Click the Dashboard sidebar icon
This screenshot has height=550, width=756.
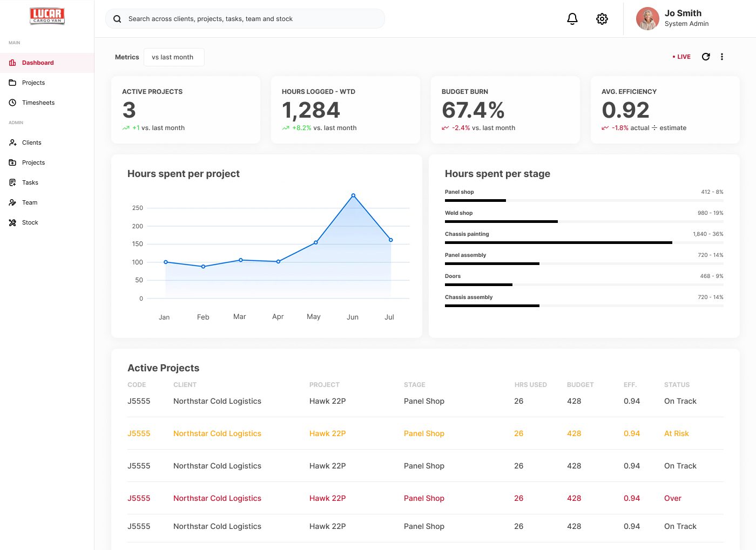coord(12,63)
